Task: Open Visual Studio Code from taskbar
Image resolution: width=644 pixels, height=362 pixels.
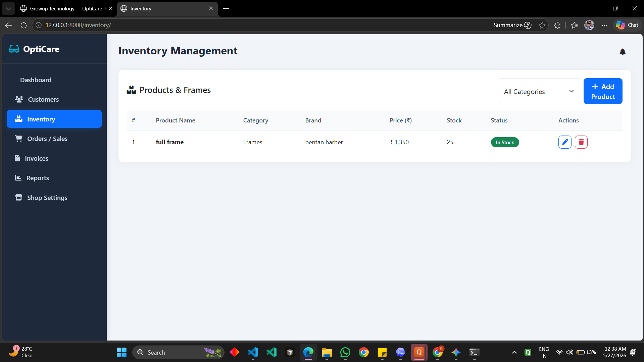Action: (253, 352)
